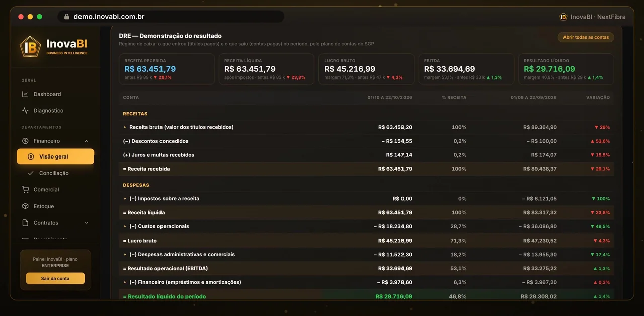The height and width of the screenshot is (316, 644).
Task: Click the R$ 63.459,20 receita bruta value
Action: [395, 127]
